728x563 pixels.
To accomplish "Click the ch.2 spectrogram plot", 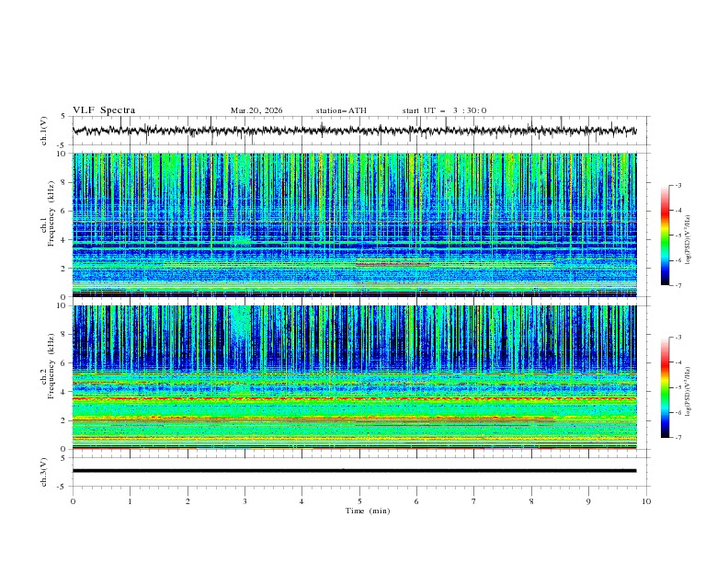I will point(354,377).
